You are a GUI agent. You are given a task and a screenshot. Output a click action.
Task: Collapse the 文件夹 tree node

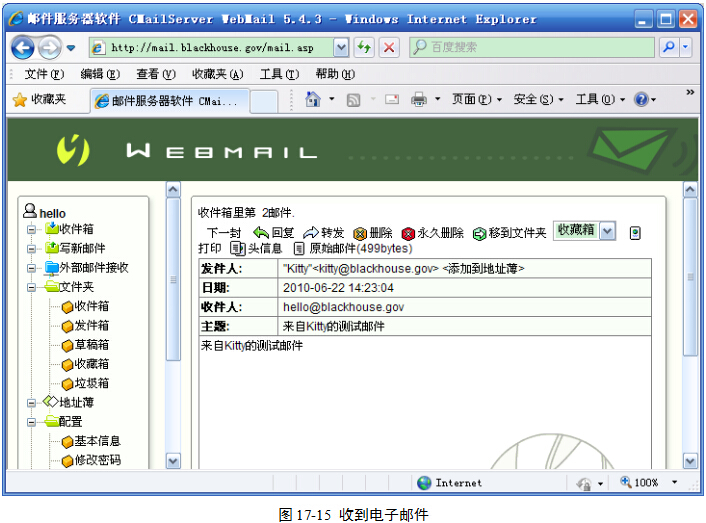(31, 287)
